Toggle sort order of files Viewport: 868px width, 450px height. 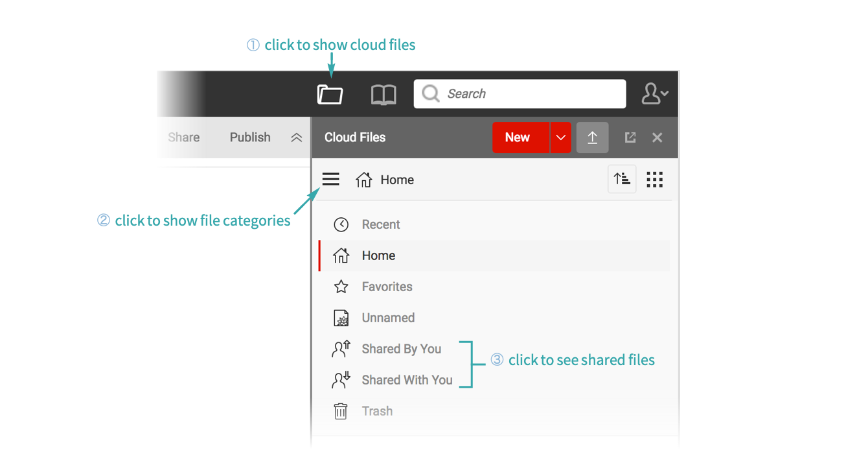pyautogui.click(x=622, y=180)
